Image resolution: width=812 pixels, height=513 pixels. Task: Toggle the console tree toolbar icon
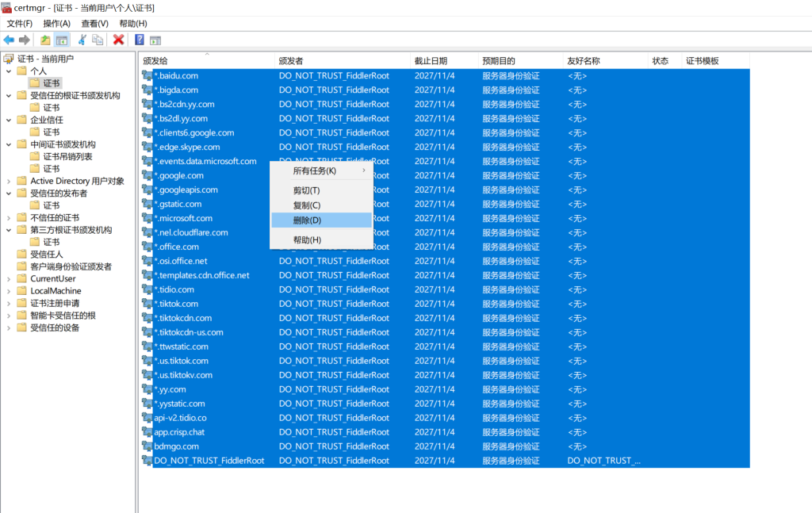coord(62,40)
